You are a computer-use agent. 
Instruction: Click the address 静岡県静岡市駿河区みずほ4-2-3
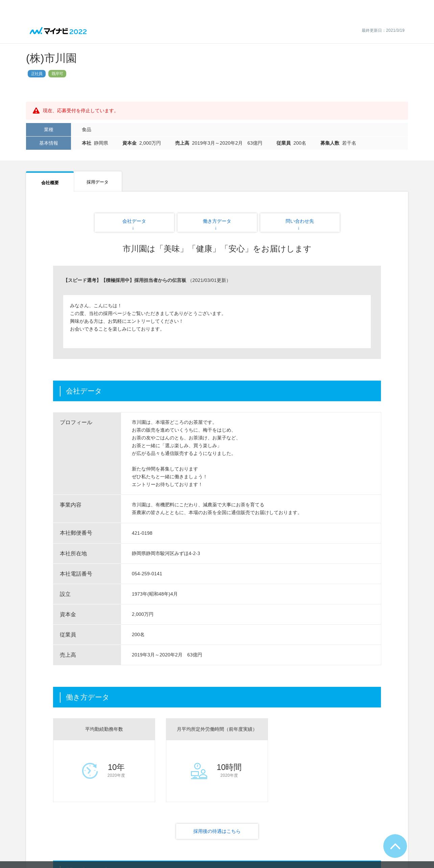coord(166,553)
